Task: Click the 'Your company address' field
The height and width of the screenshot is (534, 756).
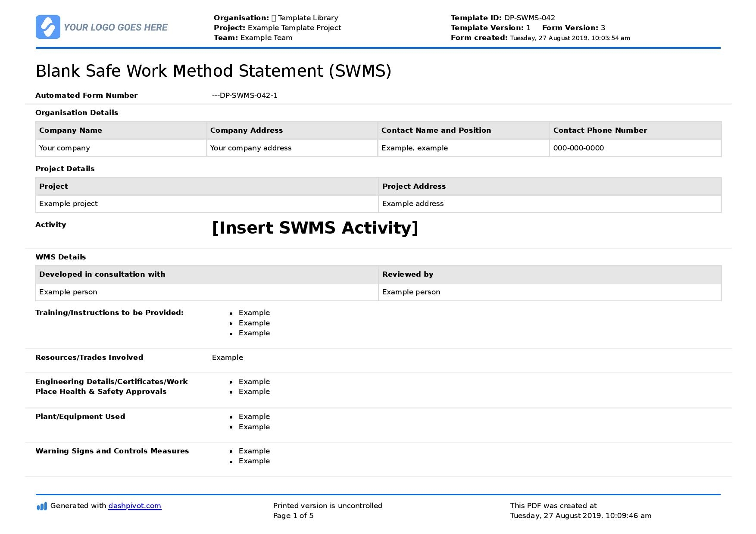Action: 250,148
